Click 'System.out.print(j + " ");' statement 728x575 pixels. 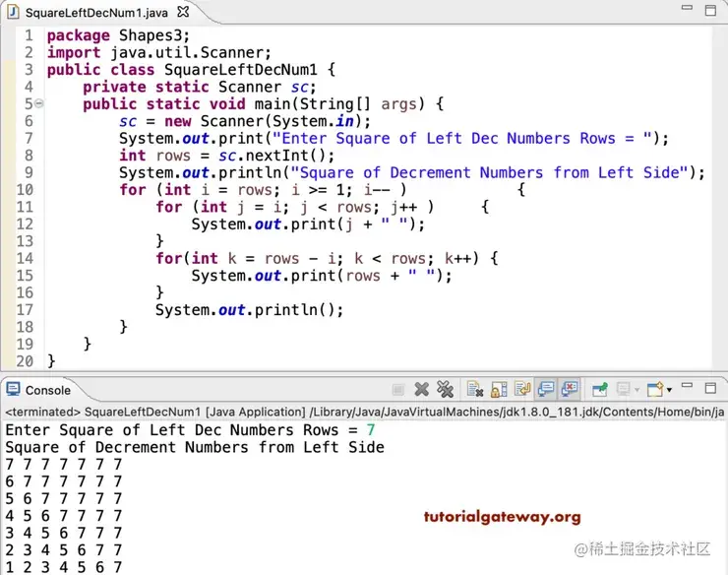pos(308,224)
